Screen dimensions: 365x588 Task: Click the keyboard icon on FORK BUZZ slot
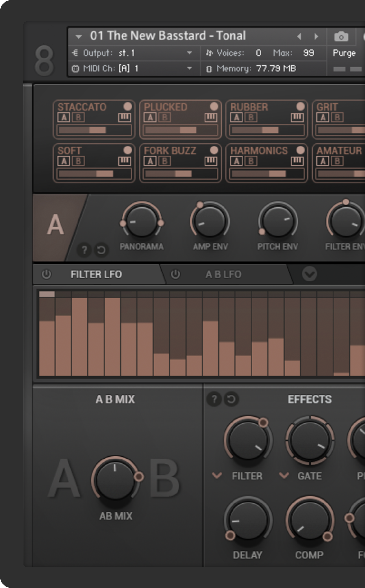click(211, 161)
